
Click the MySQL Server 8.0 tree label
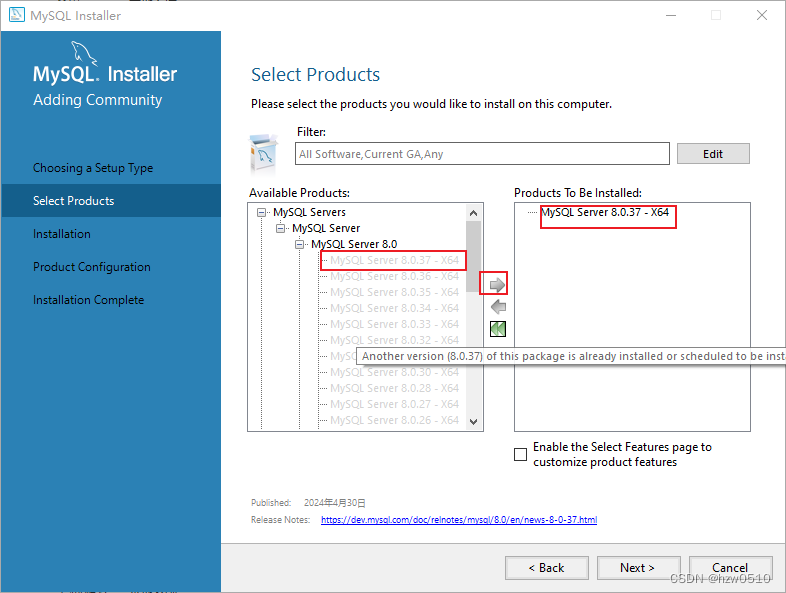[354, 245]
